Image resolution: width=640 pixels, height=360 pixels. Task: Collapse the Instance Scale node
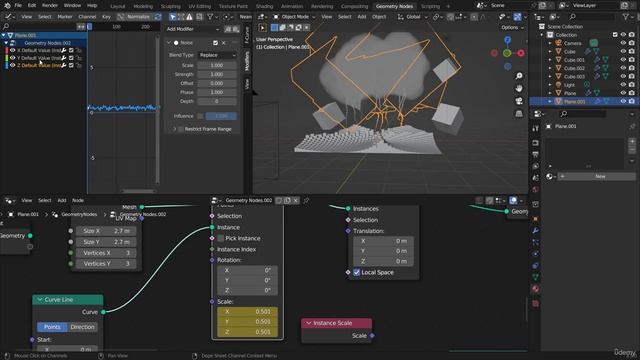point(309,323)
